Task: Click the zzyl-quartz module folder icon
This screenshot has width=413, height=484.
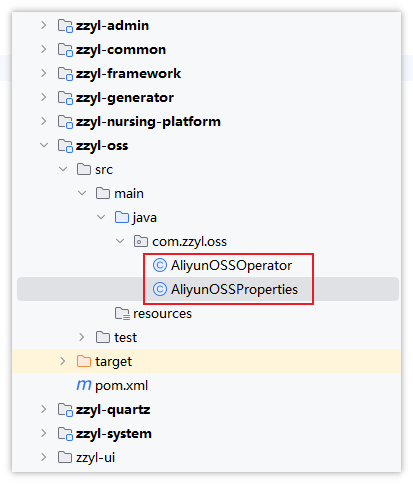Action: [x=65, y=410]
